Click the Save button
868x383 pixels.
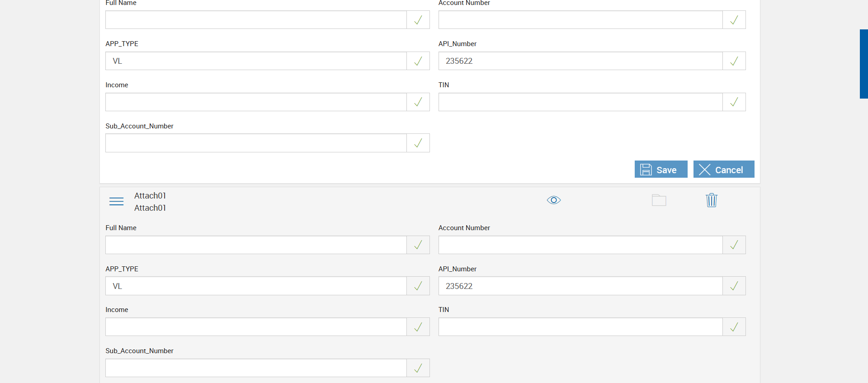click(x=660, y=170)
